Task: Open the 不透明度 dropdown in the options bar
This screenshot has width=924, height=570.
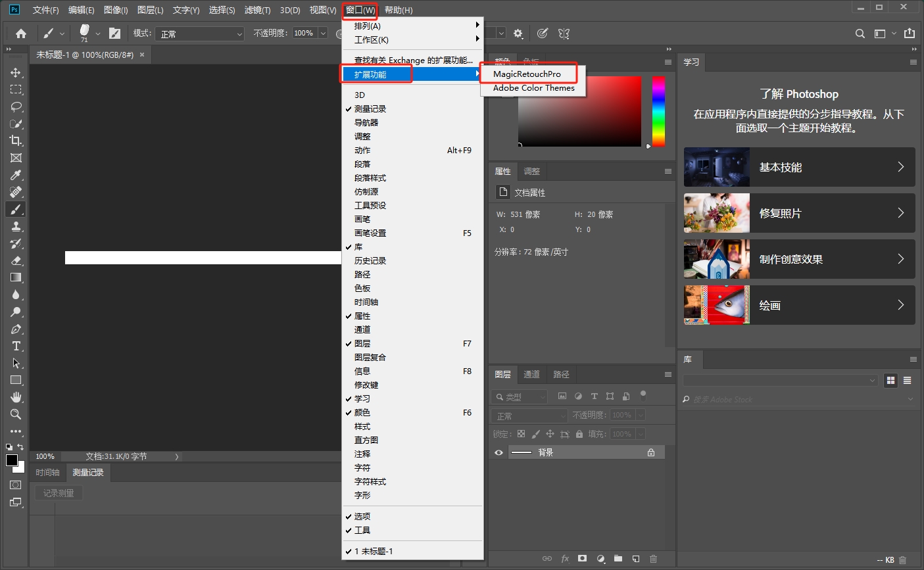Action: click(322, 33)
